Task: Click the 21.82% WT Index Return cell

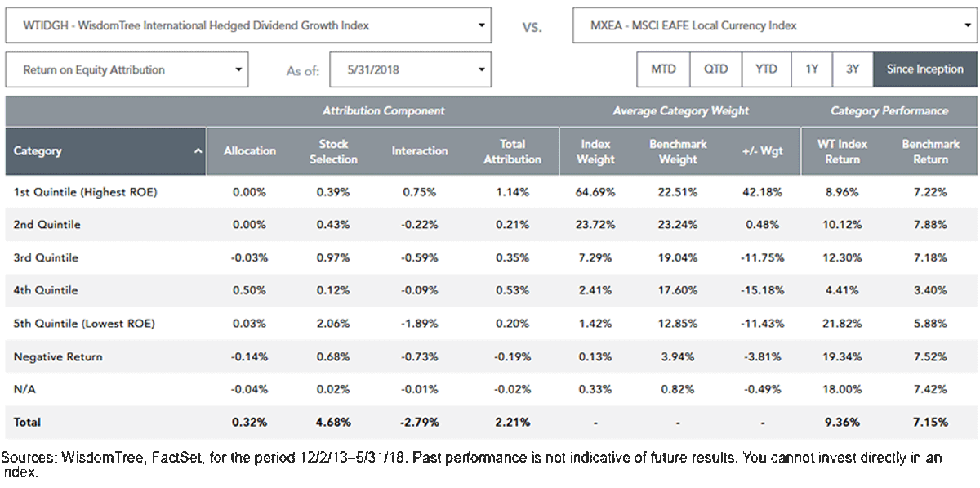Action: point(842,324)
